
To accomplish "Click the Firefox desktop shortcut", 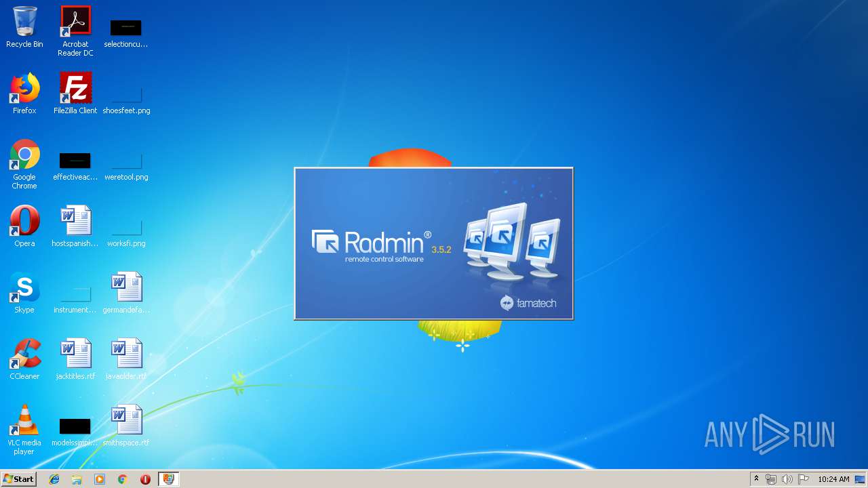I will [x=24, y=94].
